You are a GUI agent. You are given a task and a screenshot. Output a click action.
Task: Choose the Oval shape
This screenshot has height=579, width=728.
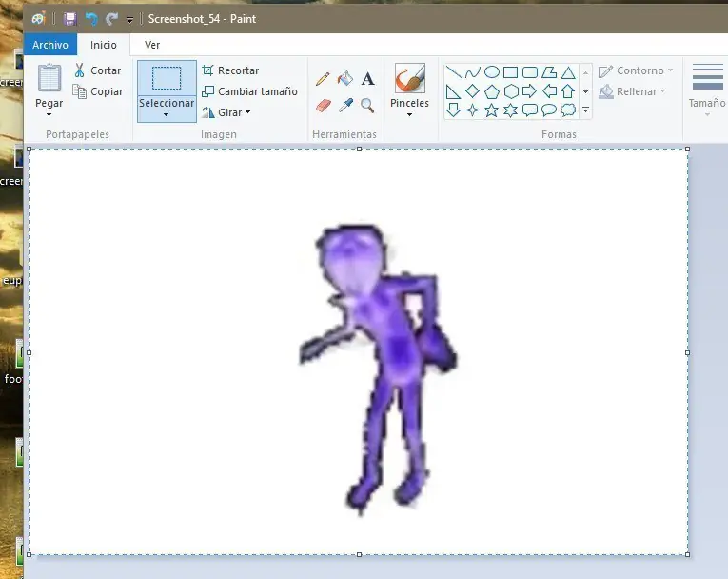[492, 72]
